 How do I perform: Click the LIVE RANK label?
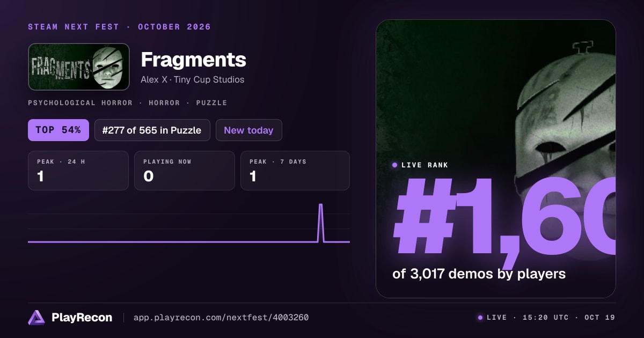[x=425, y=165]
